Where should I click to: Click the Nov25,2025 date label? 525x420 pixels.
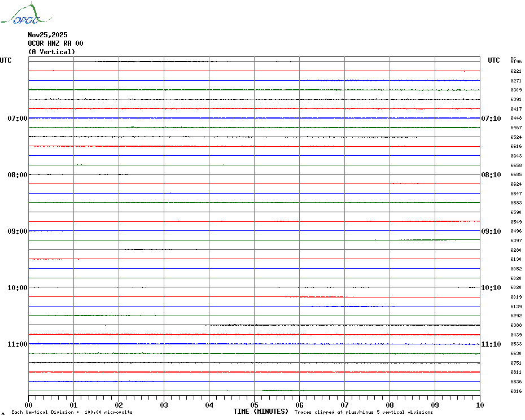pos(47,35)
